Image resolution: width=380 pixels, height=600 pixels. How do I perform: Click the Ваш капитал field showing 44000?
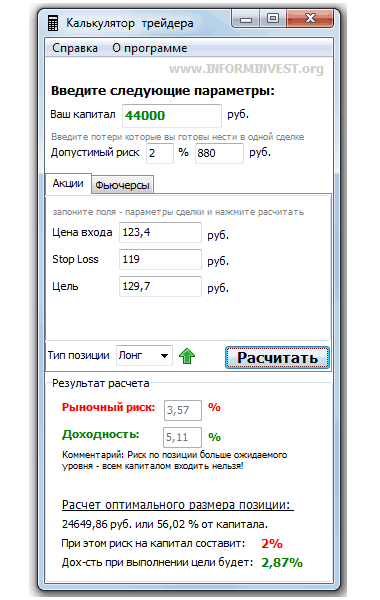[172, 116]
